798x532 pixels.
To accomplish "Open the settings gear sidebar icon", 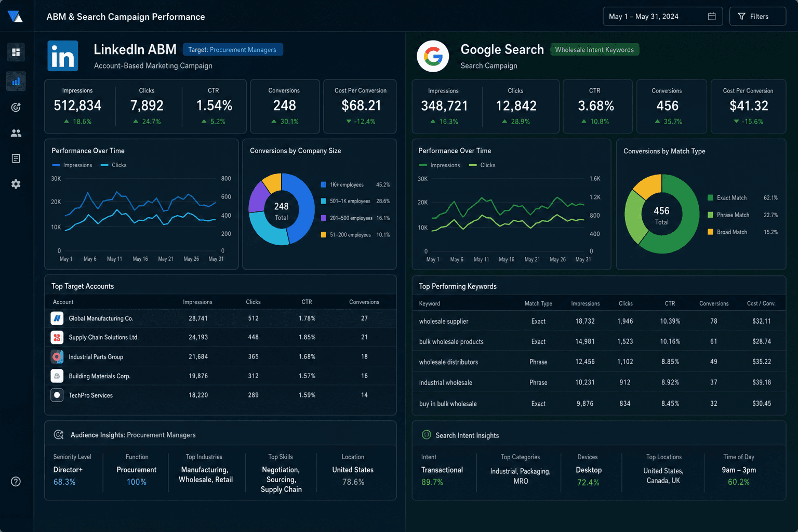I will (16, 184).
